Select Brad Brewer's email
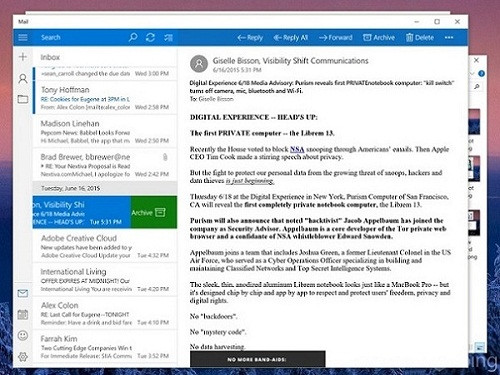 (105, 165)
